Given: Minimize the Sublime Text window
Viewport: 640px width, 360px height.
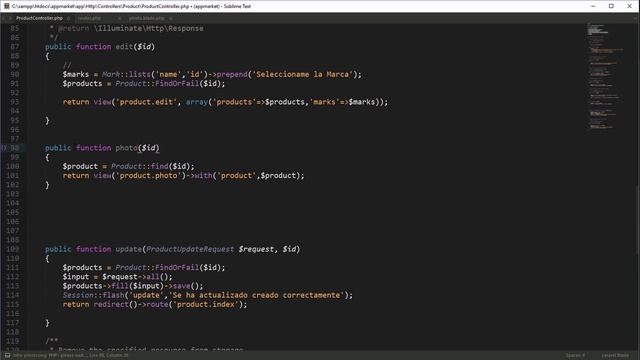Looking at the screenshot, I should pyautogui.click(x=593, y=6).
